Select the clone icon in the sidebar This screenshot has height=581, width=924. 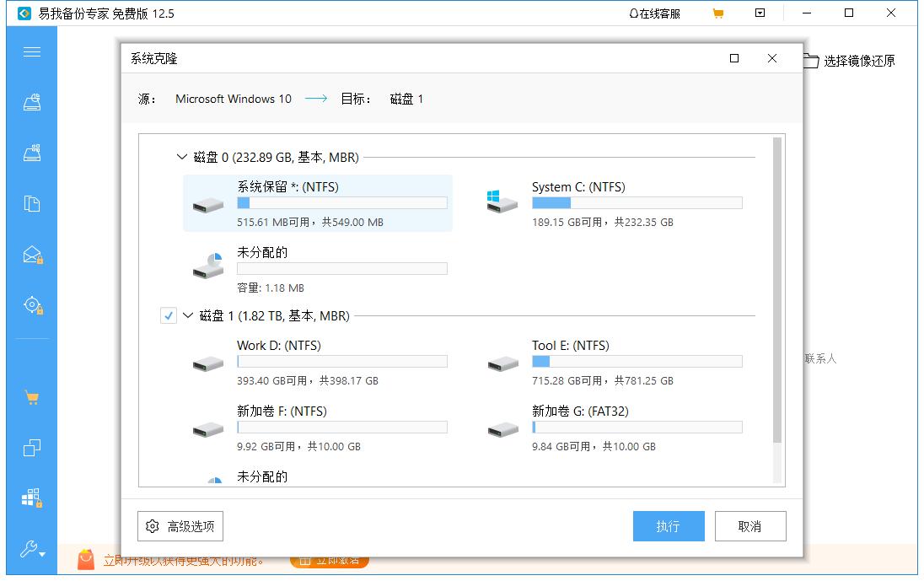(x=31, y=448)
